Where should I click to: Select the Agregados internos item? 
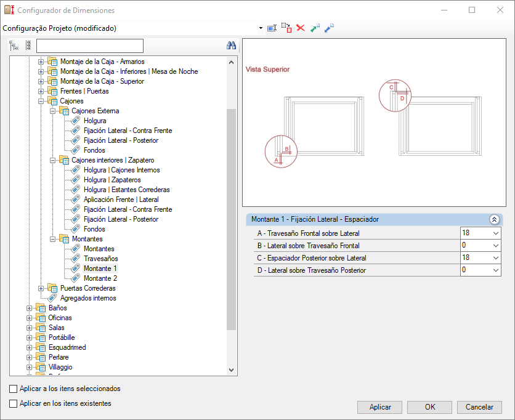[x=88, y=298]
